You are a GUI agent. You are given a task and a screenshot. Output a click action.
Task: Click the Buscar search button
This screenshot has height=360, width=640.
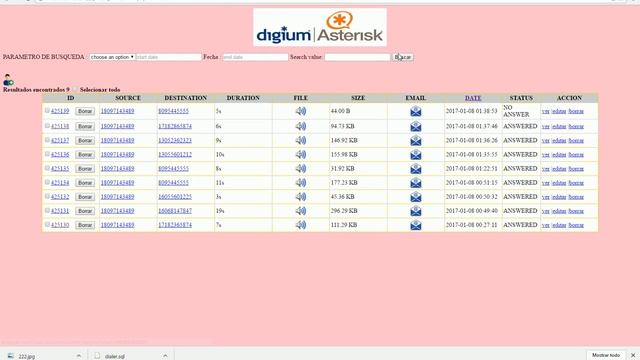[x=403, y=57]
